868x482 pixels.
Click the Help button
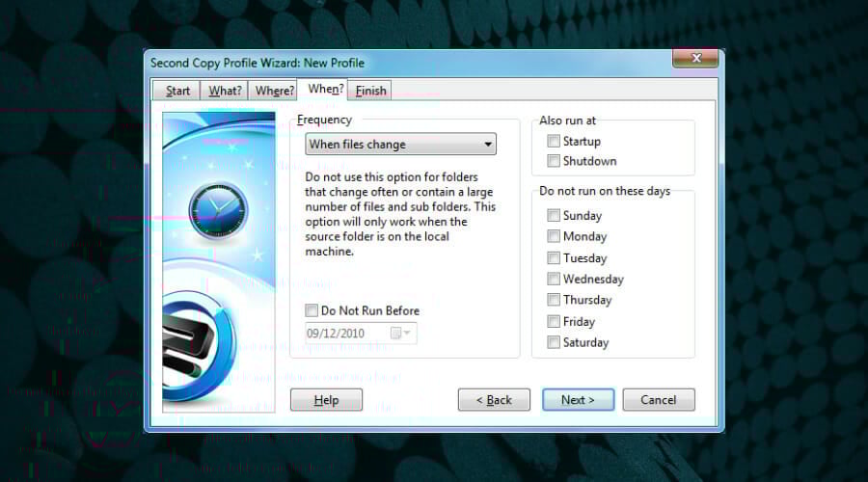[326, 400]
